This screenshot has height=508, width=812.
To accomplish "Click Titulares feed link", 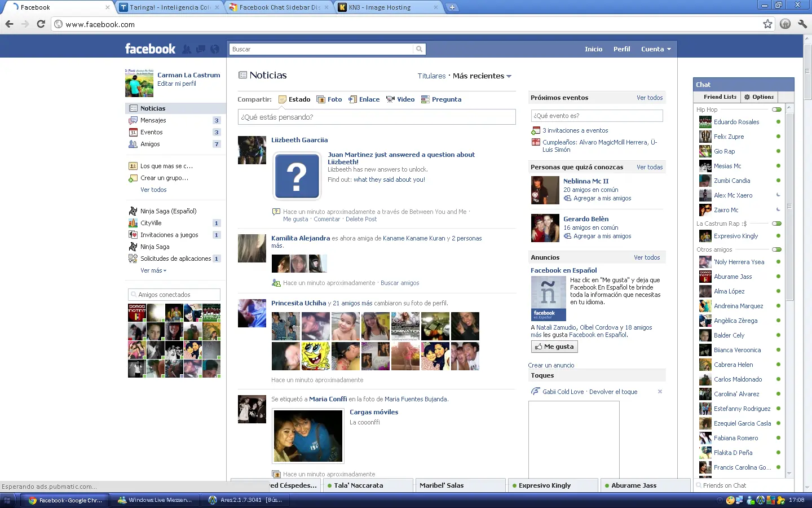I will tap(431, 76).
